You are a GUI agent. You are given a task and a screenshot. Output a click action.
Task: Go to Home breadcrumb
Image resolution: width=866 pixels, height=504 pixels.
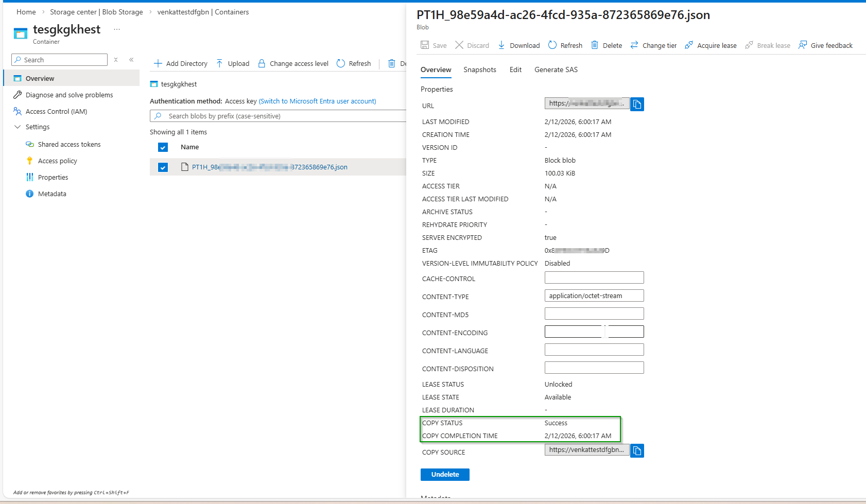26,12
